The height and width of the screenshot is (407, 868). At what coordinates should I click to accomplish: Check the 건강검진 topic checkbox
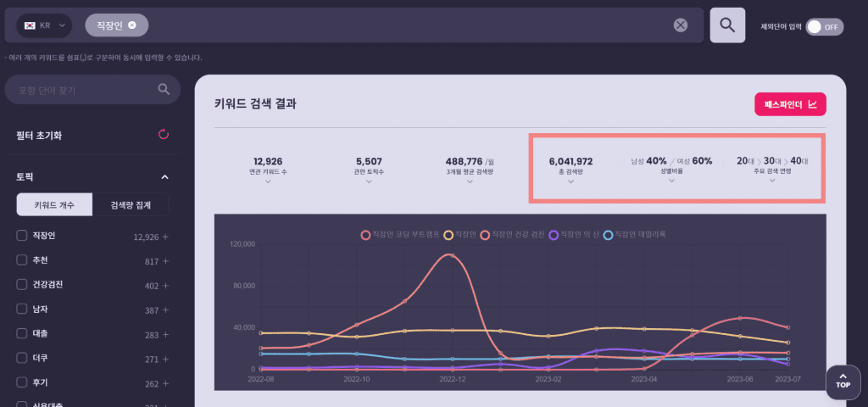[x=21, y=285]
